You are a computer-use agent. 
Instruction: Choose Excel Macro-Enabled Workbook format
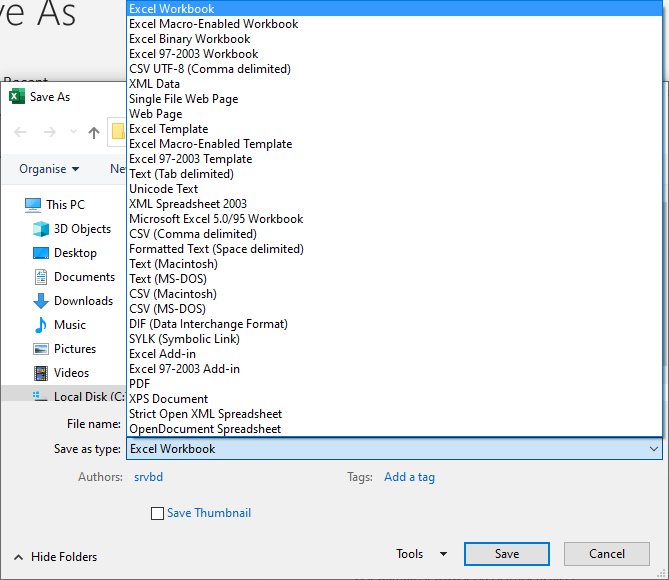click(x=395, y=24)
